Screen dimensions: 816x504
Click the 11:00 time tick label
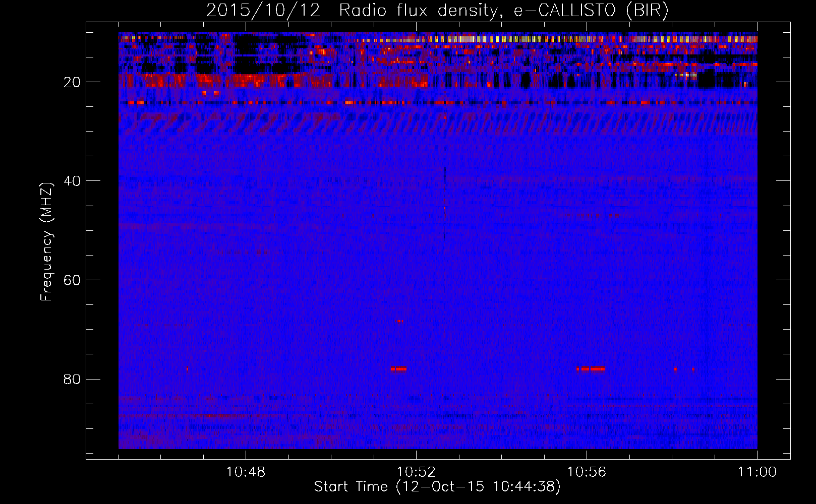(757, 472)
